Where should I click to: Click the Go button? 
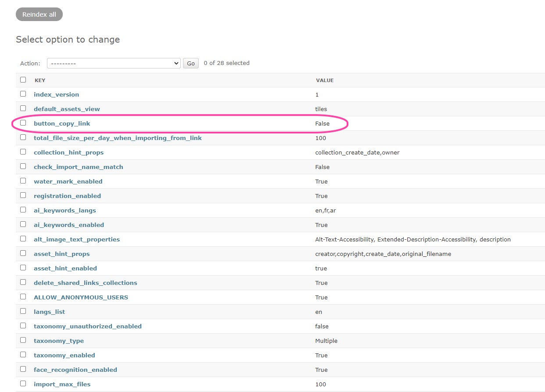[191, 63]
